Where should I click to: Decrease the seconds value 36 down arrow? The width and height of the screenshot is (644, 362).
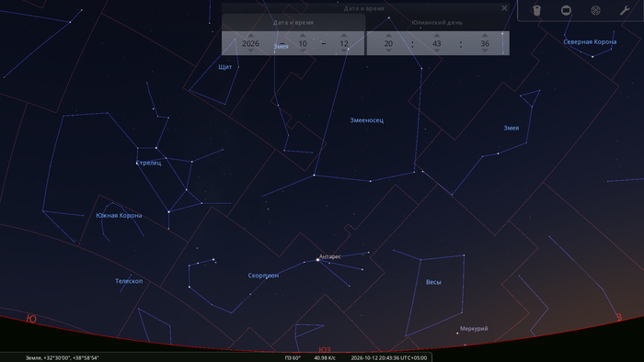click(485, 51)
